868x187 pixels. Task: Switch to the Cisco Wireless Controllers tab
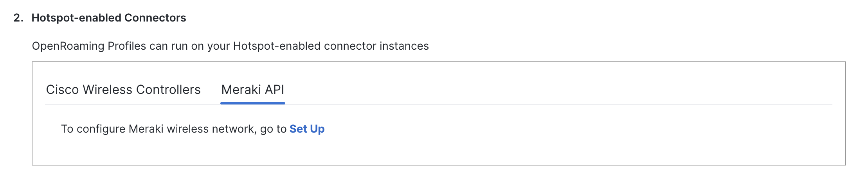point(123,90)
